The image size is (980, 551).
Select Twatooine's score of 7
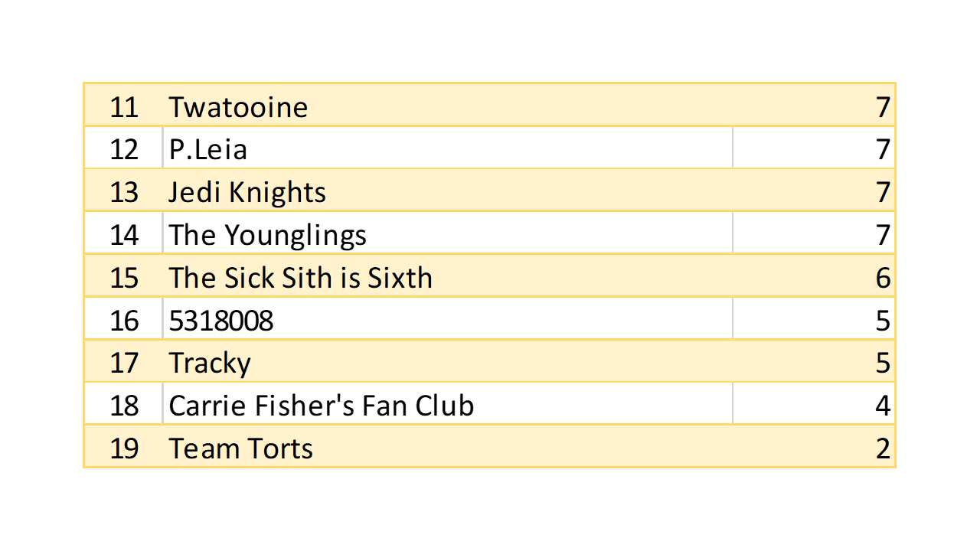click(883, 106)
